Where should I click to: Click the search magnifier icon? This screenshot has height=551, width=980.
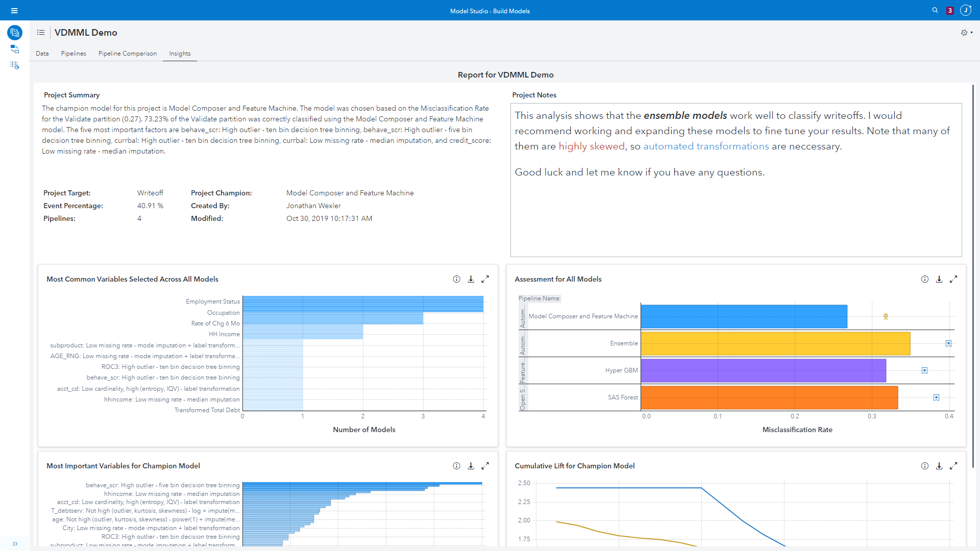(x=935, y=10)
